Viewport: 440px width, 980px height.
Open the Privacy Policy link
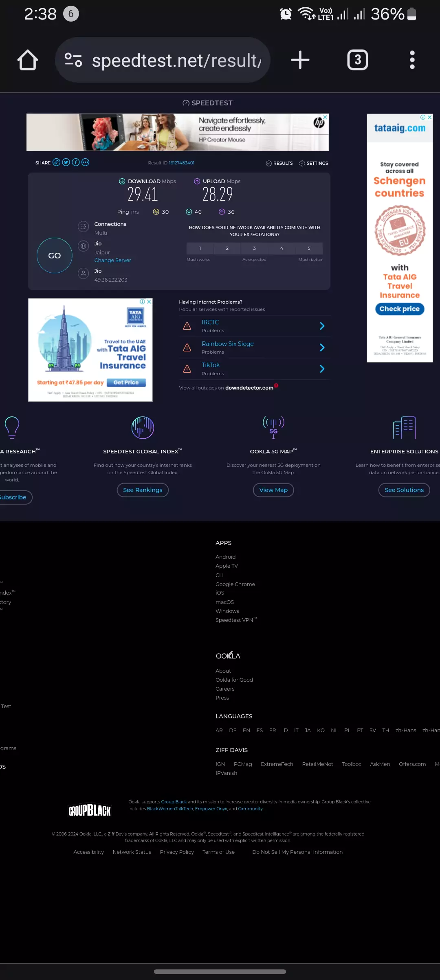pyautogui.click(x=177, y=852)
